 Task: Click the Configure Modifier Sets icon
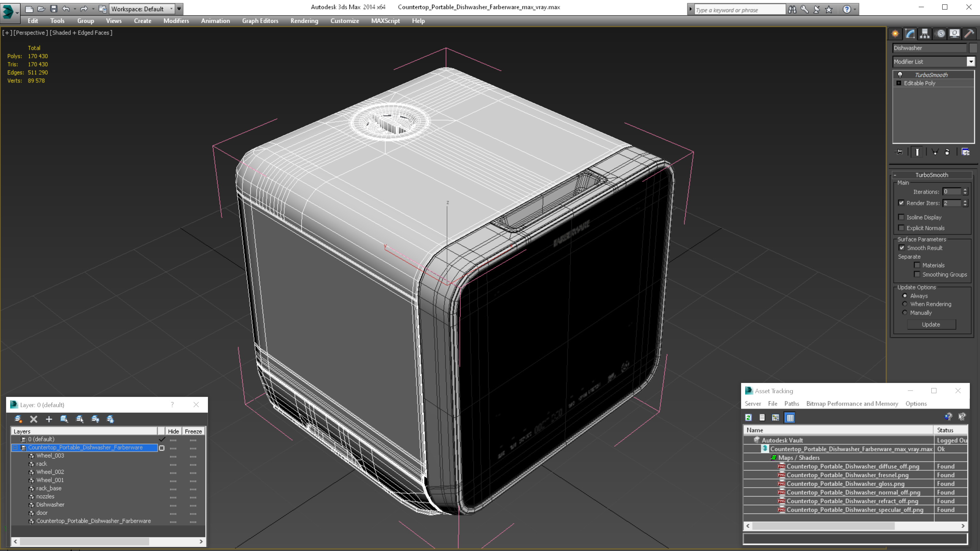coord(965,152)
